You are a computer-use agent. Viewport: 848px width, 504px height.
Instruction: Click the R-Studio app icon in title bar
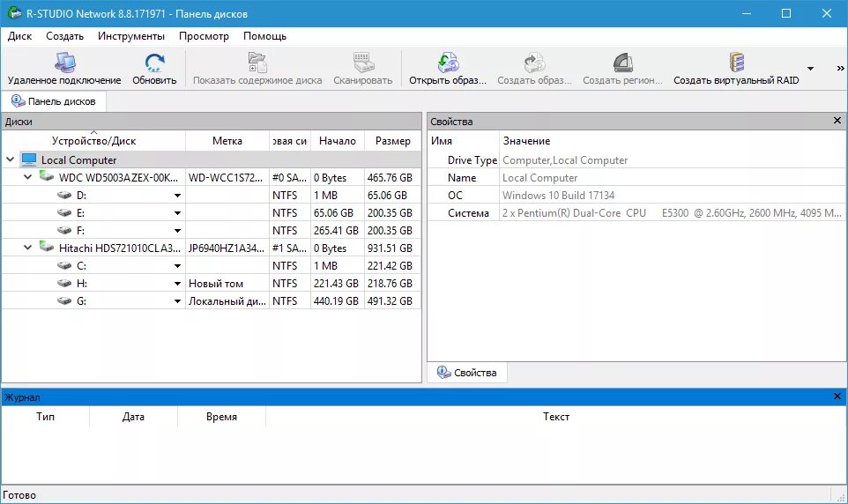15,13
